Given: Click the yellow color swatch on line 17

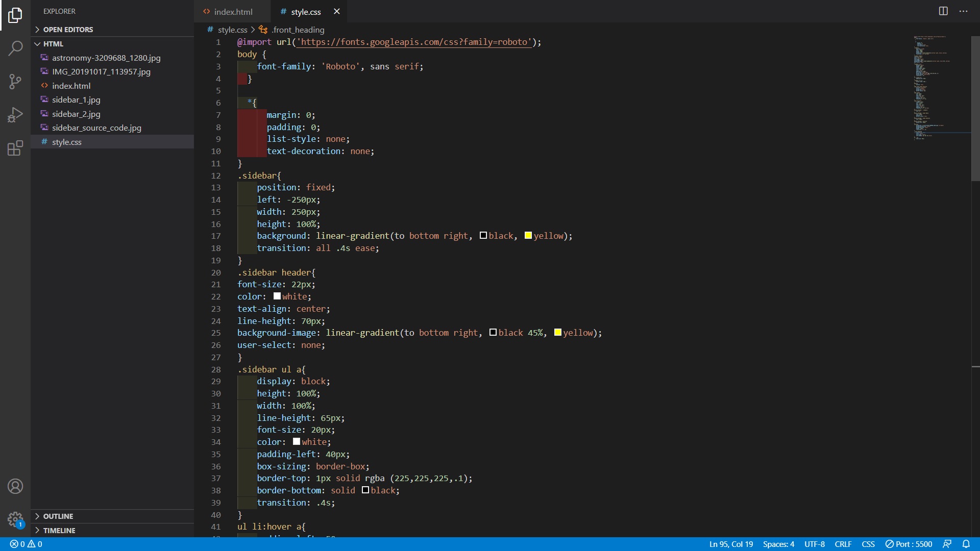Looking at the screenshot, I should coord(528,235).
